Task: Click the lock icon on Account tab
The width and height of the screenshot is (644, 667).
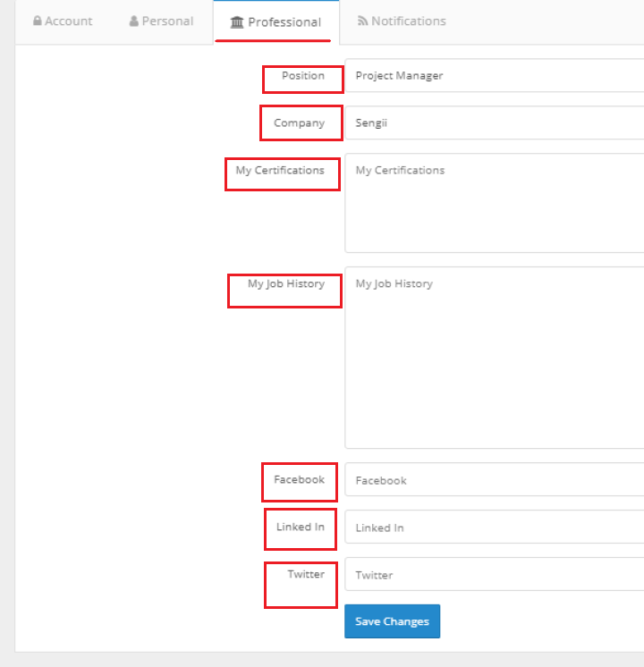Action: [x=38, y=21]
